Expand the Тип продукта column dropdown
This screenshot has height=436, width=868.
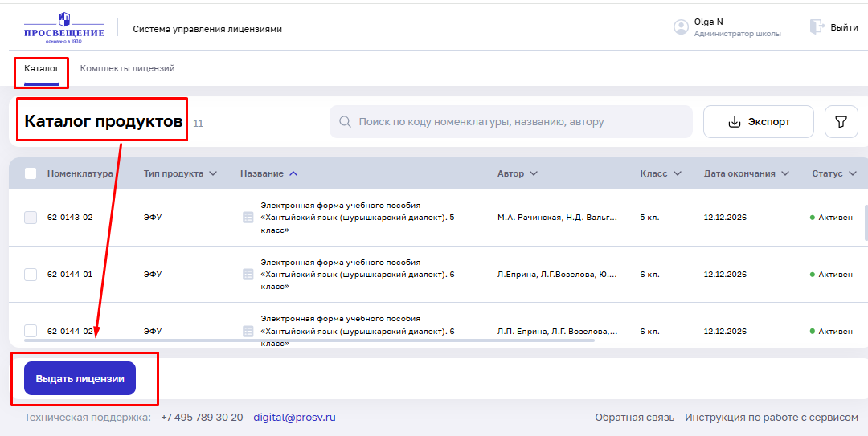(212, 173)
